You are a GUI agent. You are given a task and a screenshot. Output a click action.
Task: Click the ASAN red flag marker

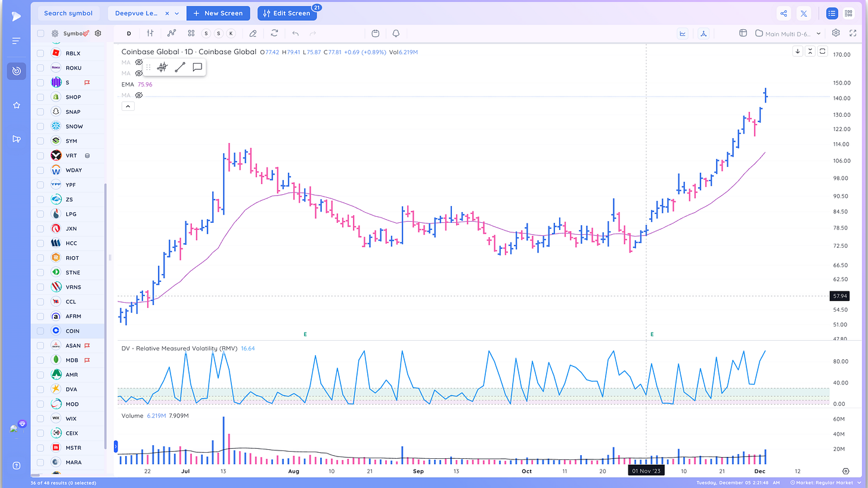pos(87,346)
